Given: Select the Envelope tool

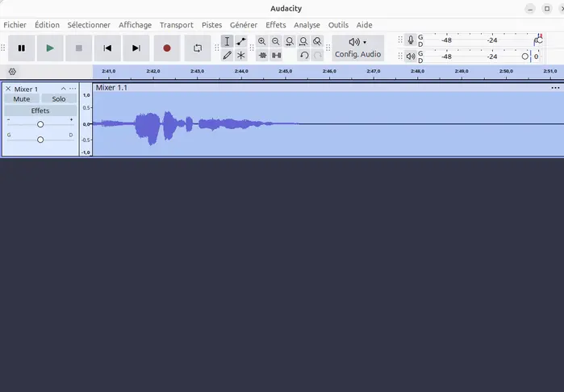Looking at the screenshot, I should click(241, 41).
